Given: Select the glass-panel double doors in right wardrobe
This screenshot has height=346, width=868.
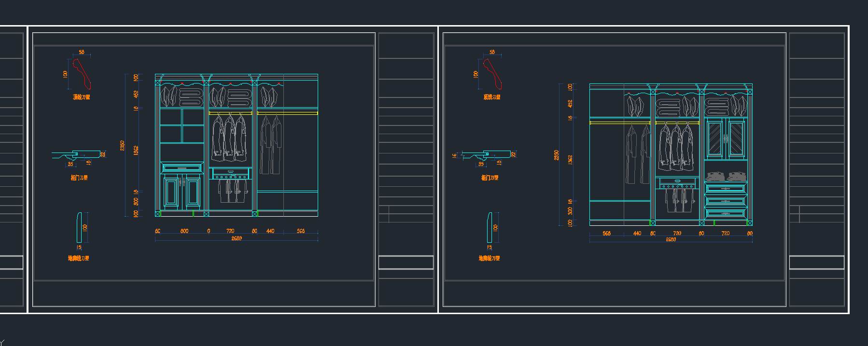Looking at the screenshot, I should (x=725, y=138).
